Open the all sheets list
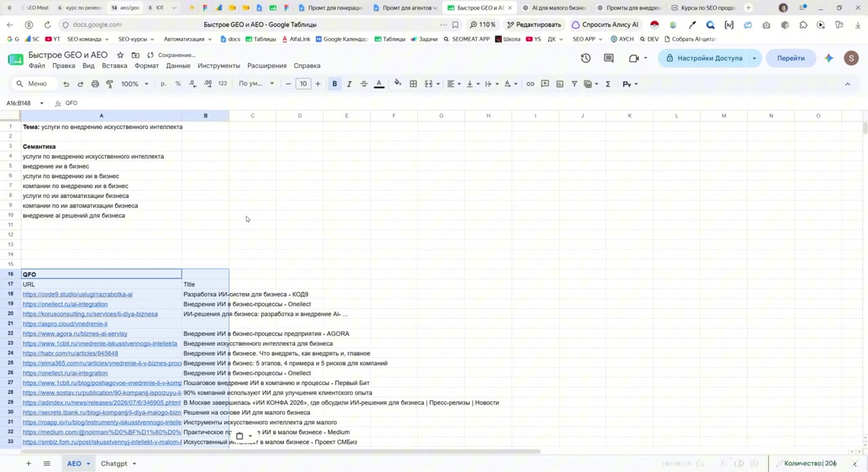The width and height of the screenshot is (868, 472). [x=47, y=464]
